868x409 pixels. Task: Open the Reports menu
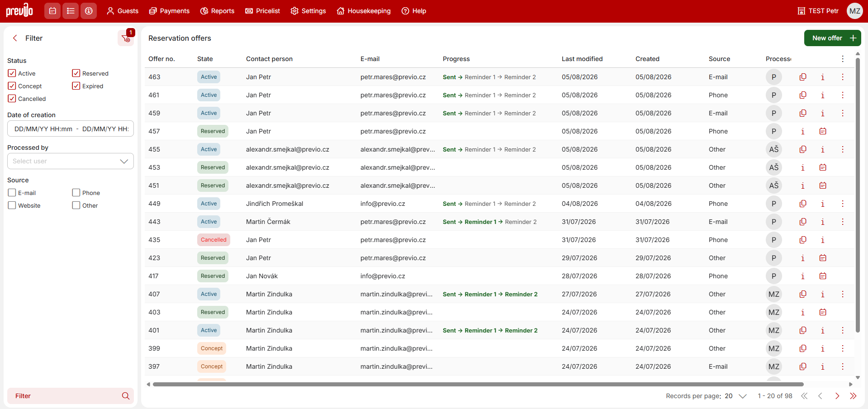pyautogui.click(x=218, y=11)
